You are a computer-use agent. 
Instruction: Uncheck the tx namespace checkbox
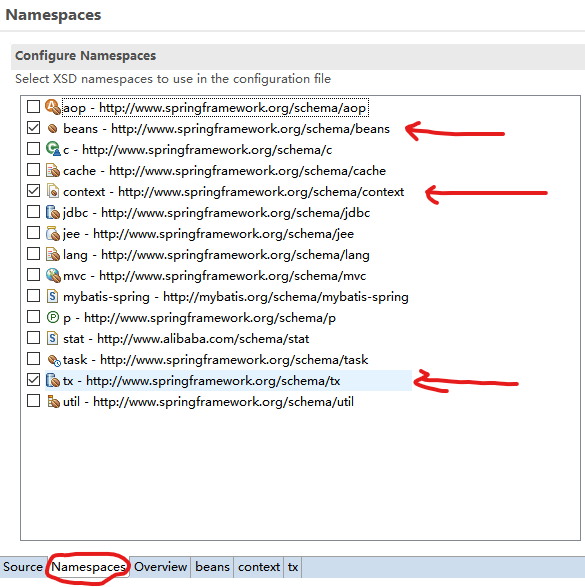point(33,380)
